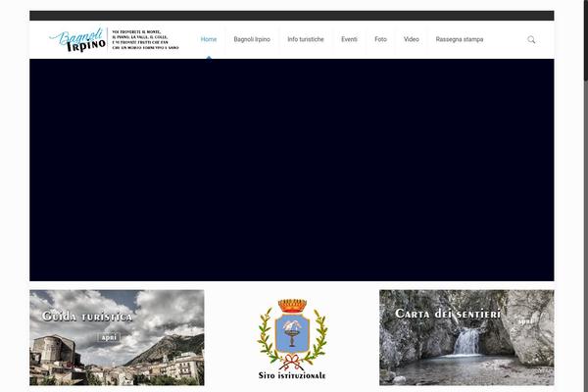Click the apri button on Guida turistica

point(109,337)
